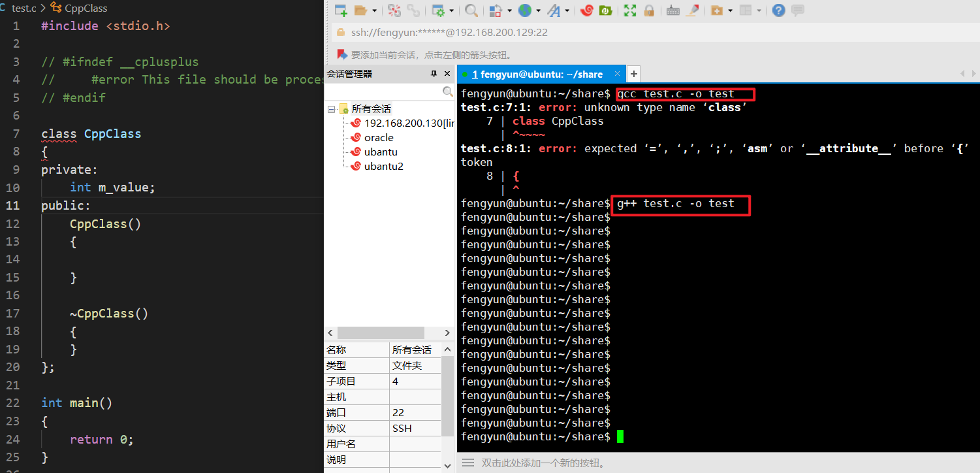Select the 所有会话 folder
Screen dimensions: 980x473
[x=371, y=109]
